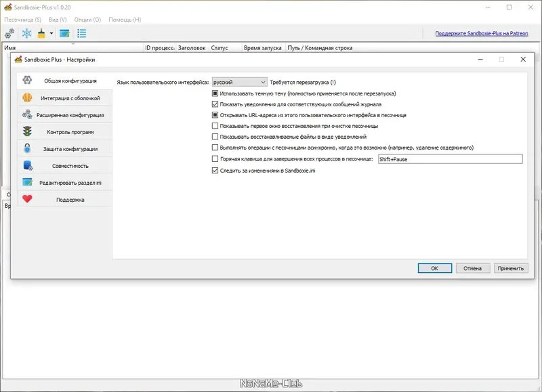Click the database Совместимость icon
542x392 pixels.
(x=26, y=165)
